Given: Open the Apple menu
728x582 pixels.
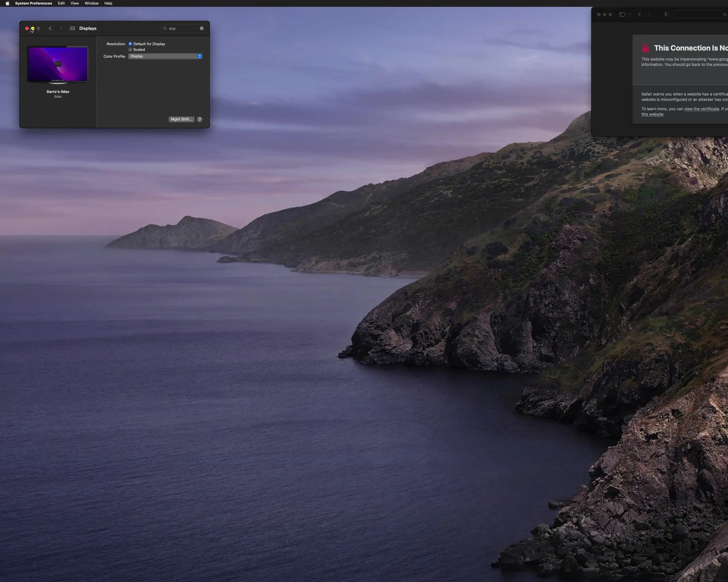Looking at the screenshot, I should tap(7, 3).
